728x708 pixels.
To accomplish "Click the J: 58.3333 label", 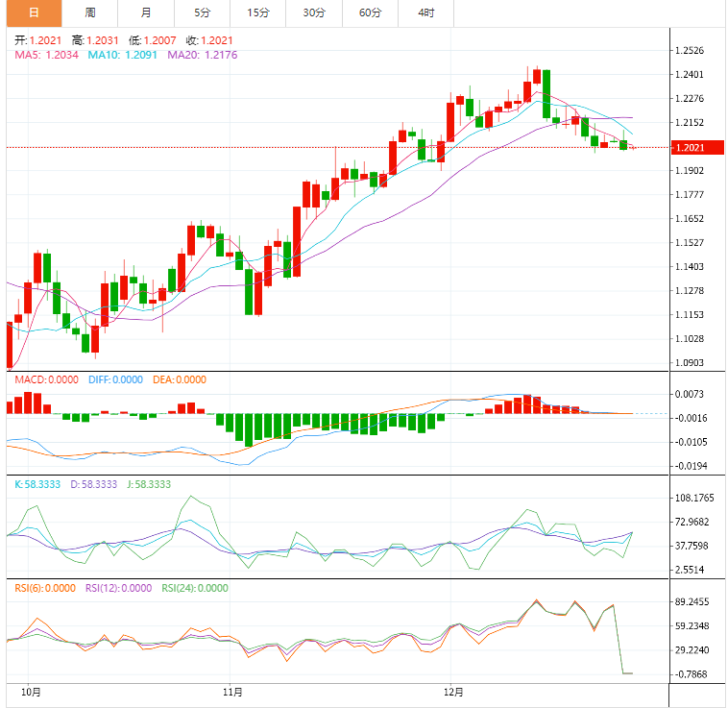I will (x=149, y=484).
